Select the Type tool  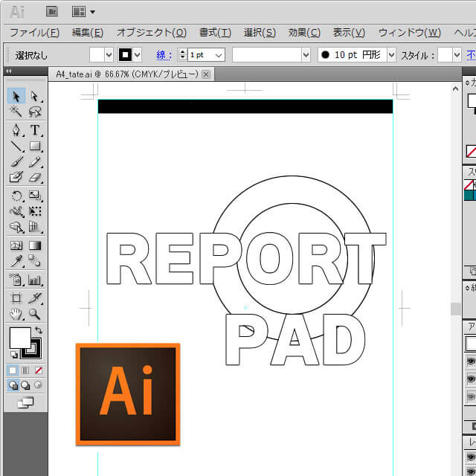pos(34,130)
